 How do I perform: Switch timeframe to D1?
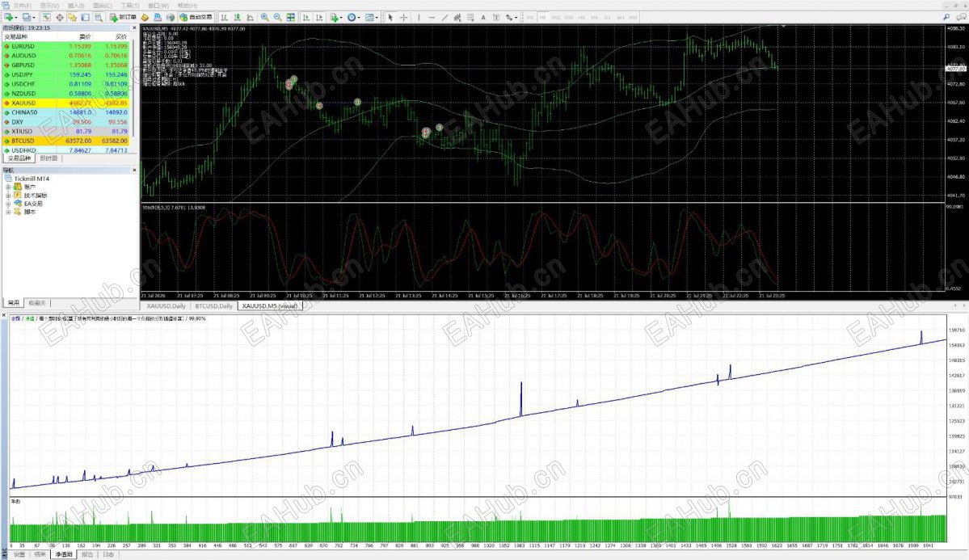(x=608, y=17)
